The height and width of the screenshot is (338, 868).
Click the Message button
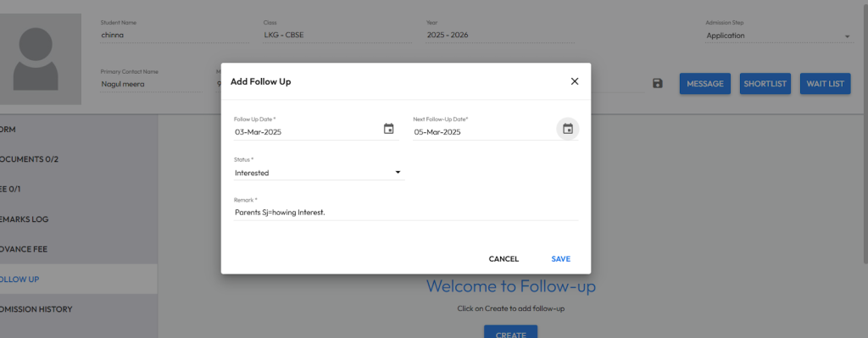click(705, 84)
